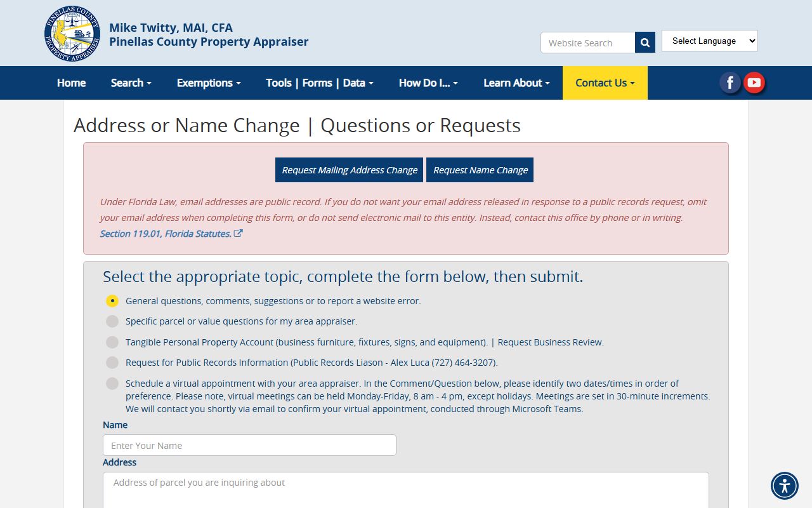812x508 pixels.
Task: Open the Facebook page icon
Action: click(x=730, y=83)
